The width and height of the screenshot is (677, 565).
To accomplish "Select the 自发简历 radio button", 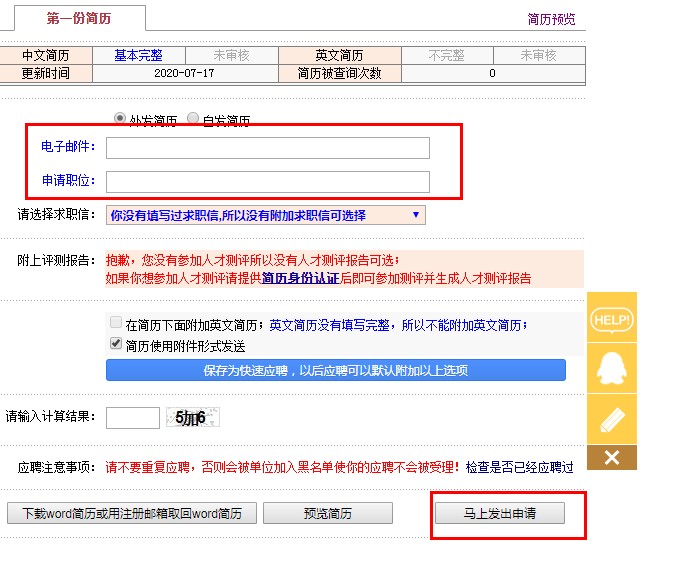I will (193, 118).
